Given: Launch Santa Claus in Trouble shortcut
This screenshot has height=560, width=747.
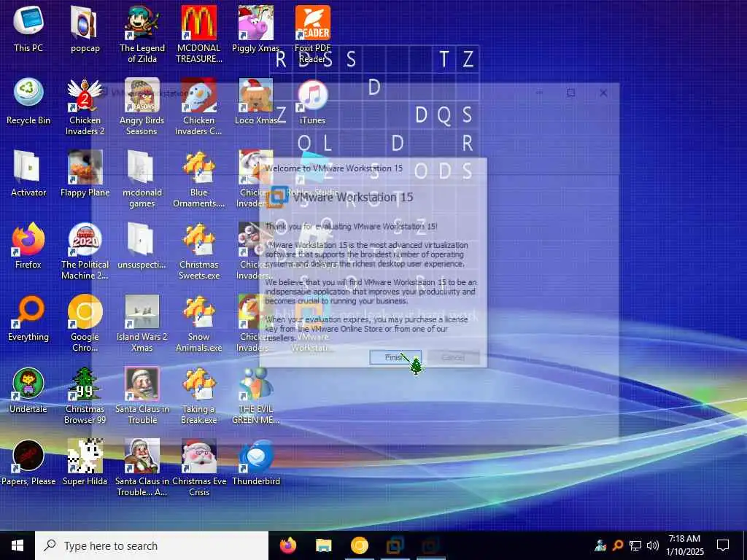Looking at the screenshot, I should (x=142, y=396).
